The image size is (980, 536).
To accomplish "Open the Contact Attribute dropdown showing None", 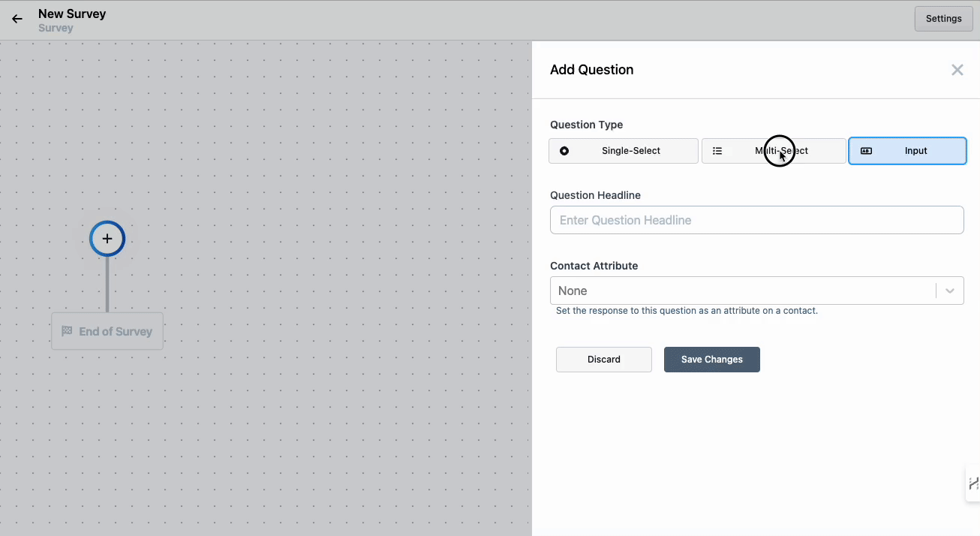I will tap(741, 291).
